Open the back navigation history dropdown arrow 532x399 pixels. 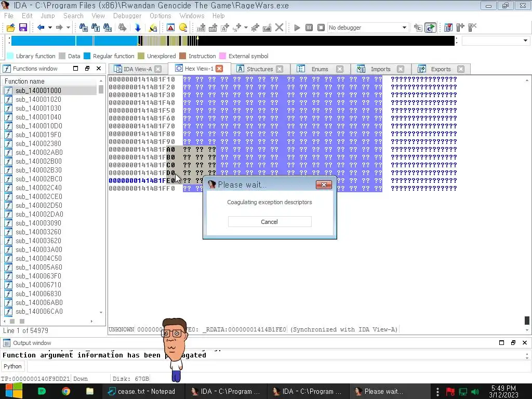point(50,28)
